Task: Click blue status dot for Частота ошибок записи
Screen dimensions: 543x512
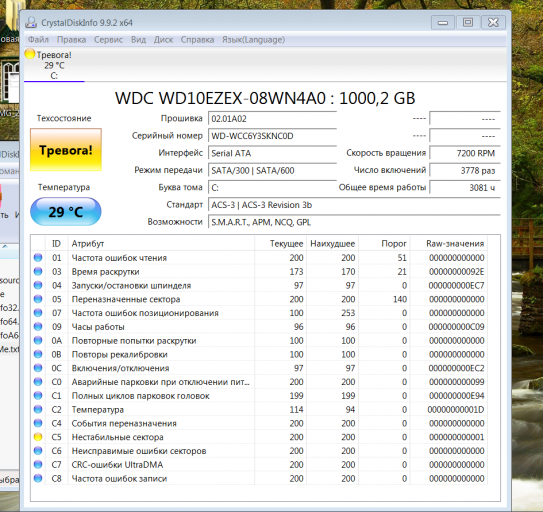Action: [38, 478]
